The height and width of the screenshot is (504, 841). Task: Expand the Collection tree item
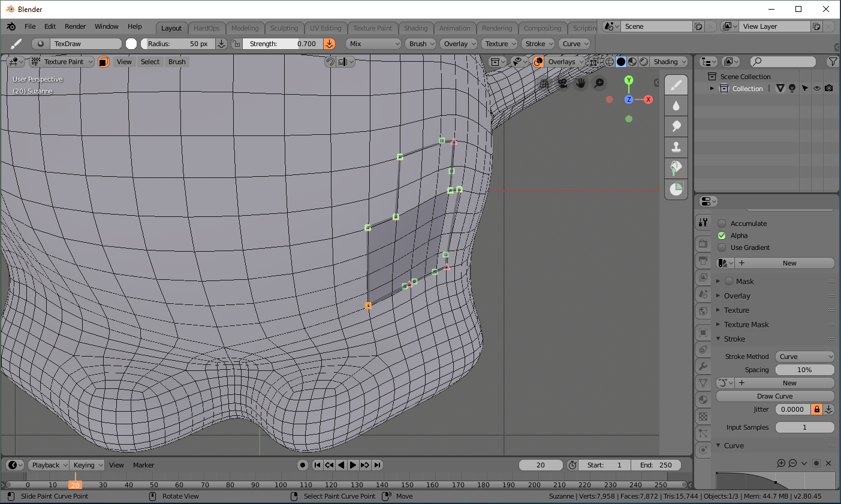coord(712,89)
